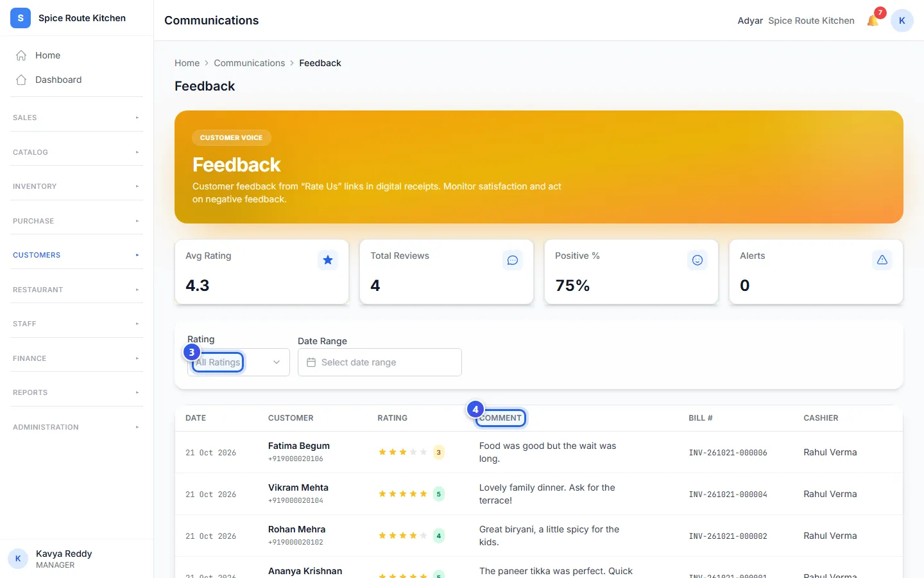This screenshot has width=924, height=578.
Task: Expand the Inventory sidebar section
Action: 76,186
